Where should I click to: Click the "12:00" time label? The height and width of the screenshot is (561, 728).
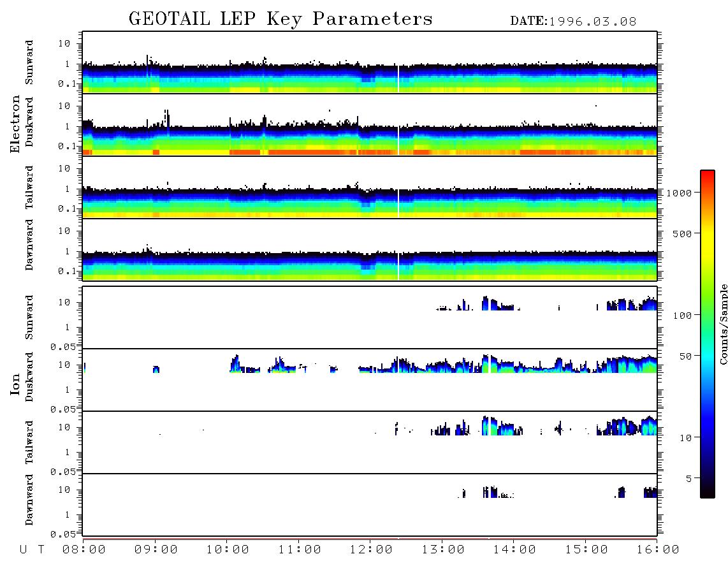pos(371,550)
